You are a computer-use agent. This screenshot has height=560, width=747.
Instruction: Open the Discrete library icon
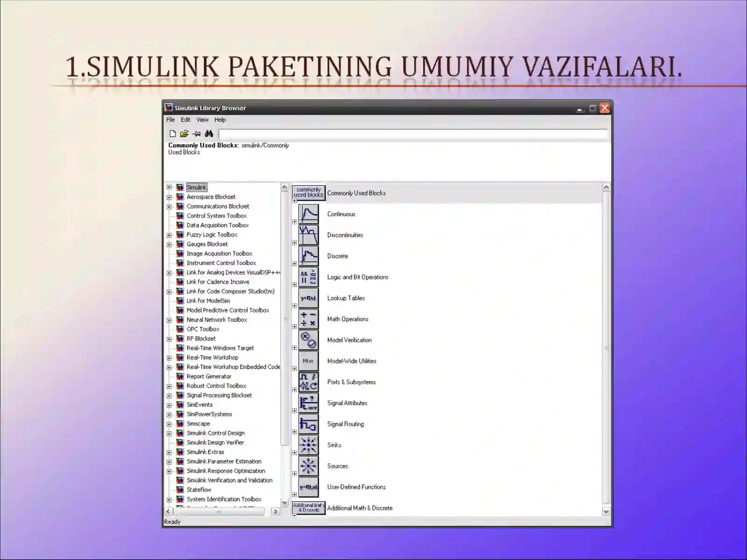pos(309,256)
